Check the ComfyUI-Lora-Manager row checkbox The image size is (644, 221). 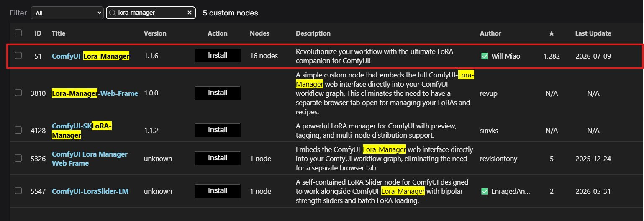[18, 55]
